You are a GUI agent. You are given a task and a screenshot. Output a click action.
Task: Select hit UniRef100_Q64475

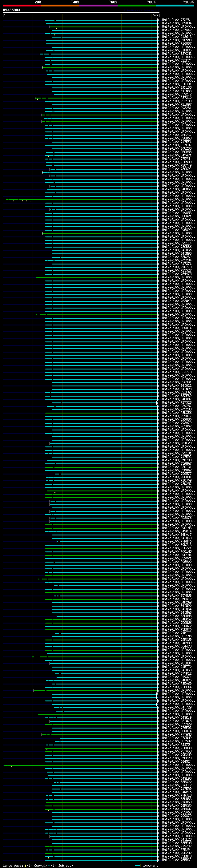click(x=177, y=274)
